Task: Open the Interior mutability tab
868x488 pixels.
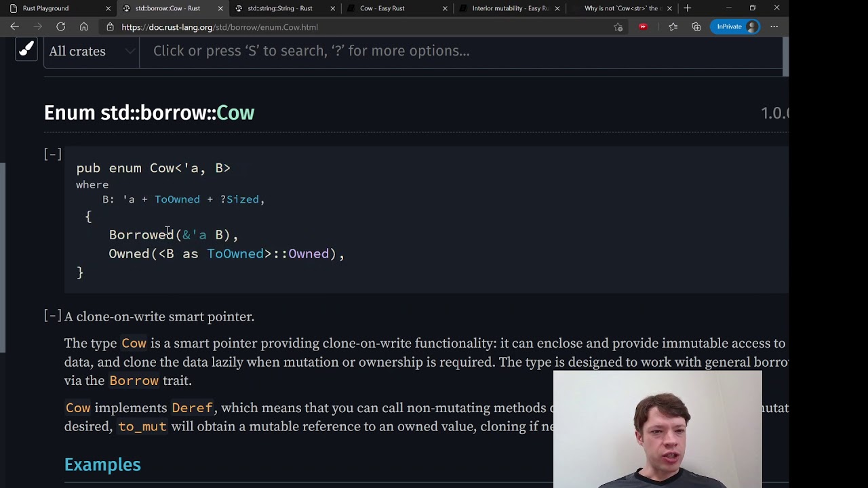Action: [x=510, y=8]
